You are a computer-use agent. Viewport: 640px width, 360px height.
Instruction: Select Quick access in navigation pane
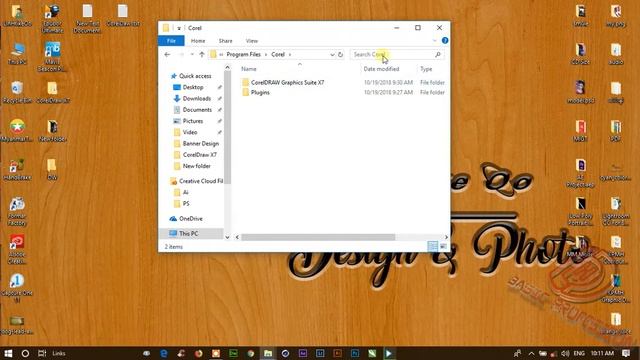(x=191, y=76)
